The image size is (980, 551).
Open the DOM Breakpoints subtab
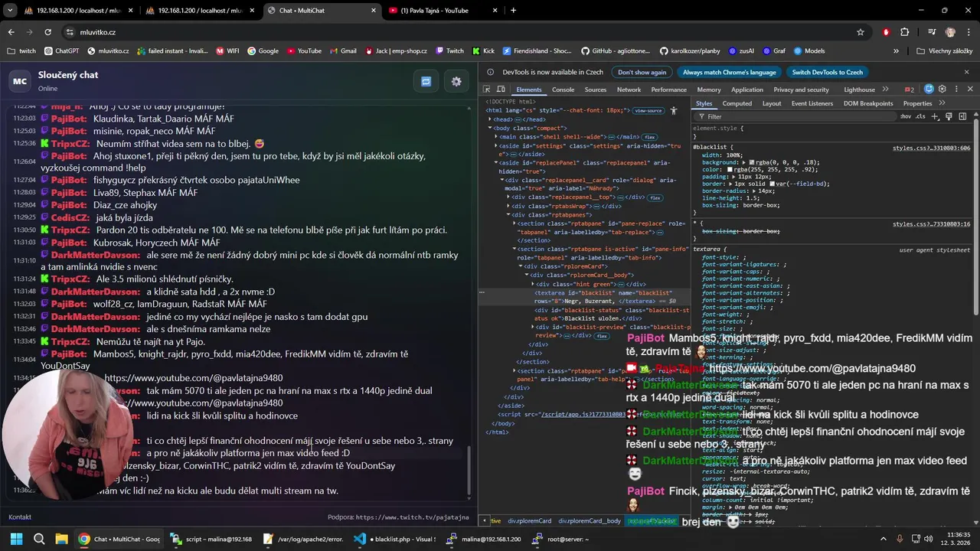coord(867,103)
